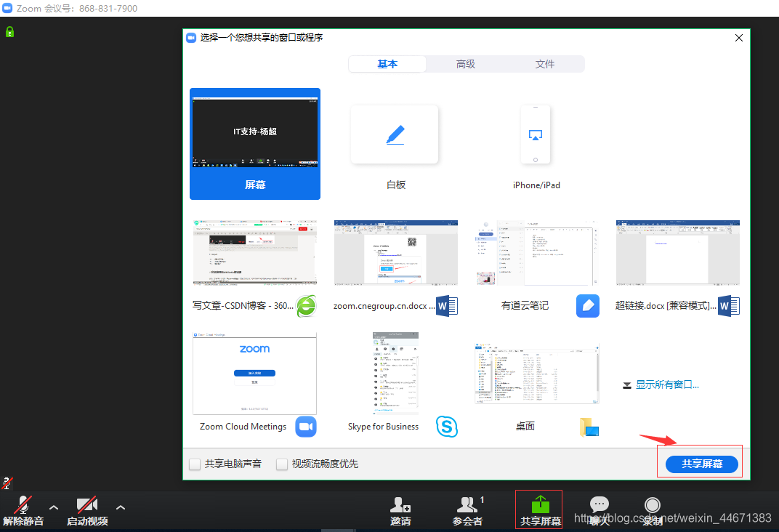Expand video options arrow next to camera
779x532 pixels.
[x=120, y=507]
